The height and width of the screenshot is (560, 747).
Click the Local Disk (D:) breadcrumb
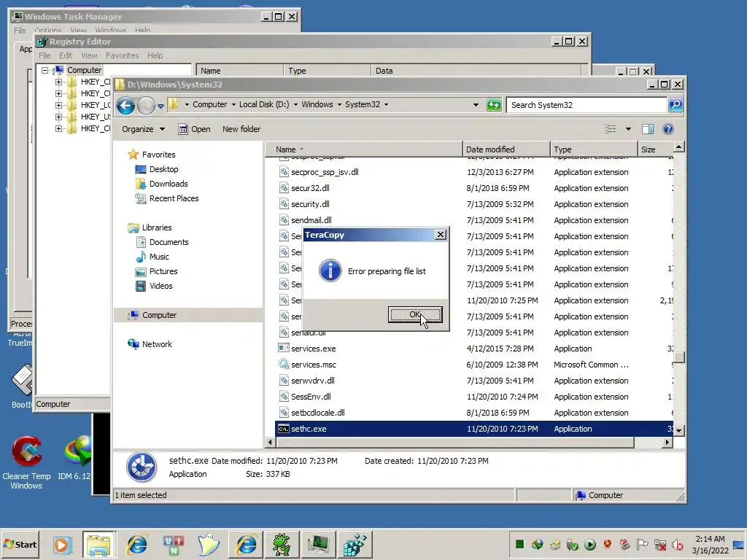click(264, 104)
